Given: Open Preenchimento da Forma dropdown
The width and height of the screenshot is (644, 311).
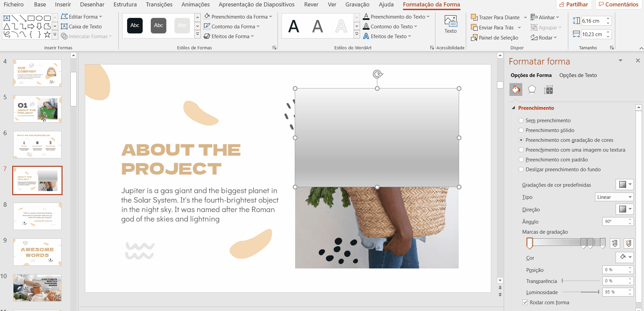Looking at the screenshot, I should [x=238, y=17].
